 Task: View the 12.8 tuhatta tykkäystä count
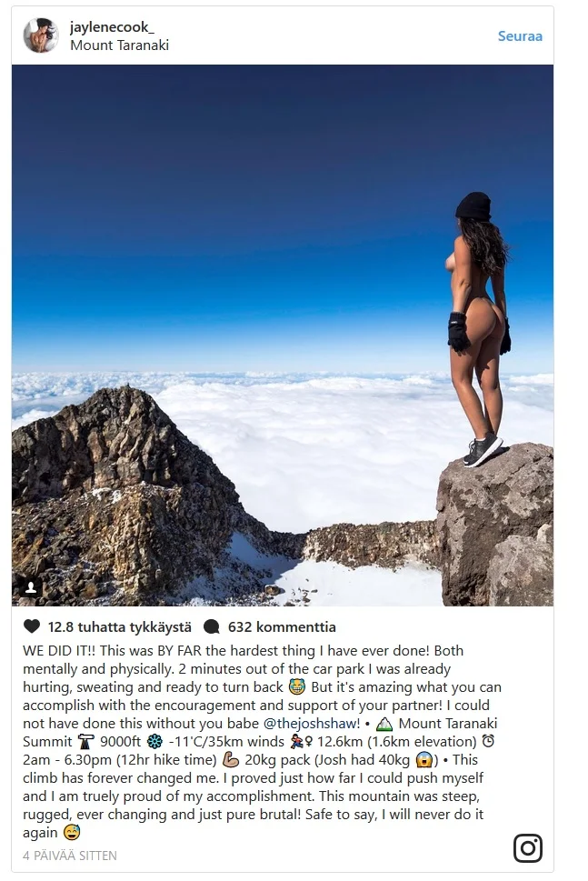[120, 627]
